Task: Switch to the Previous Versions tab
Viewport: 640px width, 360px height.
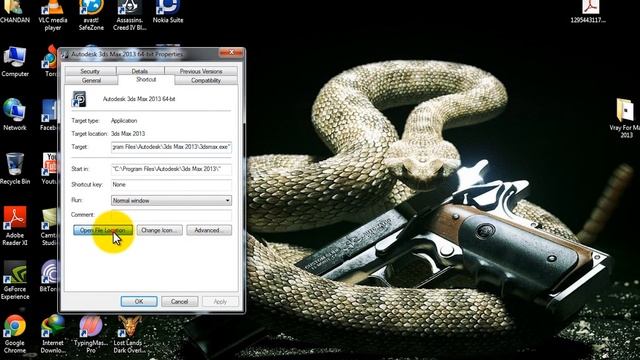Action: [201, 71]
